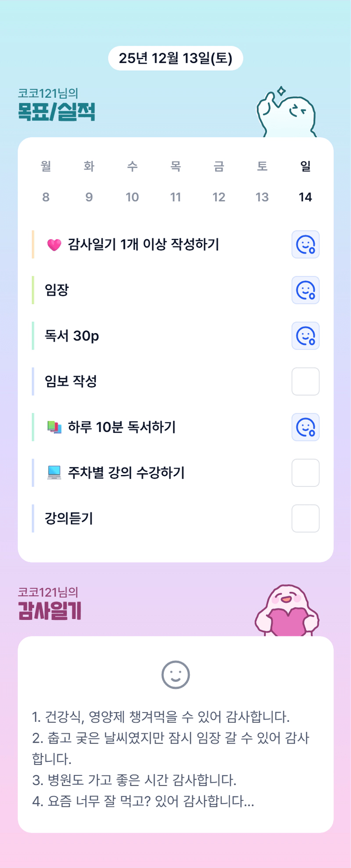Click the books emoji beside 하루 10분 독서하기
Image resolution: width=351 pixels, height=868 pixels.
tap(54, 427)
